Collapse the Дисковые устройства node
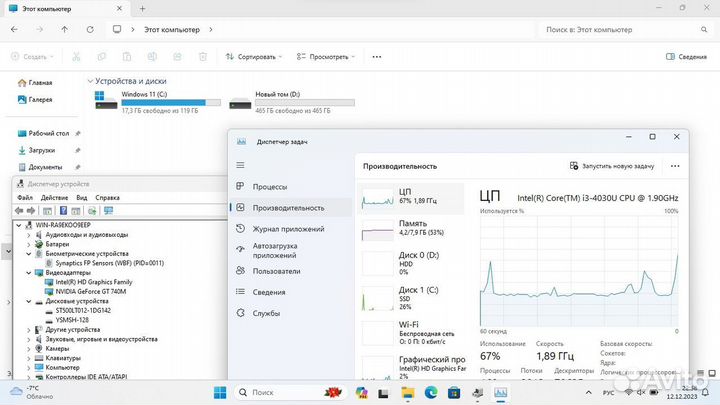 pos(29,302)
